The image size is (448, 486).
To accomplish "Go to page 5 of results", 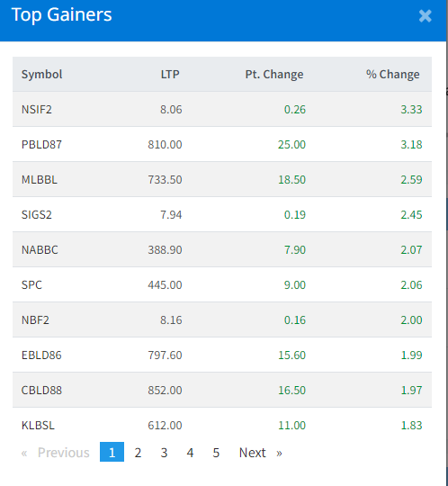I will (216, 453).
